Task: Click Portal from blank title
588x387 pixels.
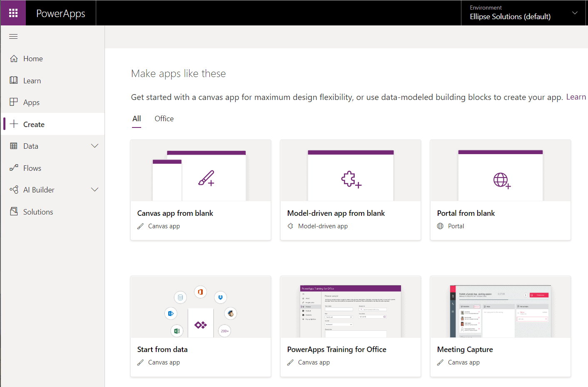Action: 466,213
